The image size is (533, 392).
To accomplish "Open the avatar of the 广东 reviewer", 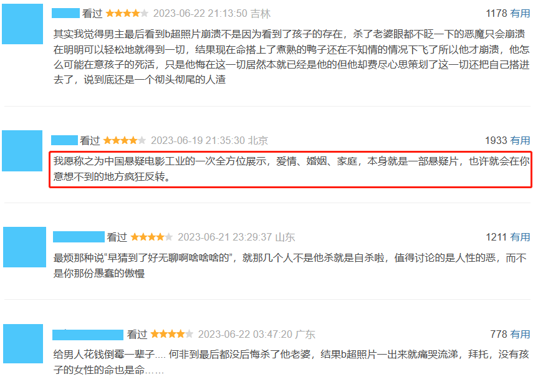I will click(23, 343).
